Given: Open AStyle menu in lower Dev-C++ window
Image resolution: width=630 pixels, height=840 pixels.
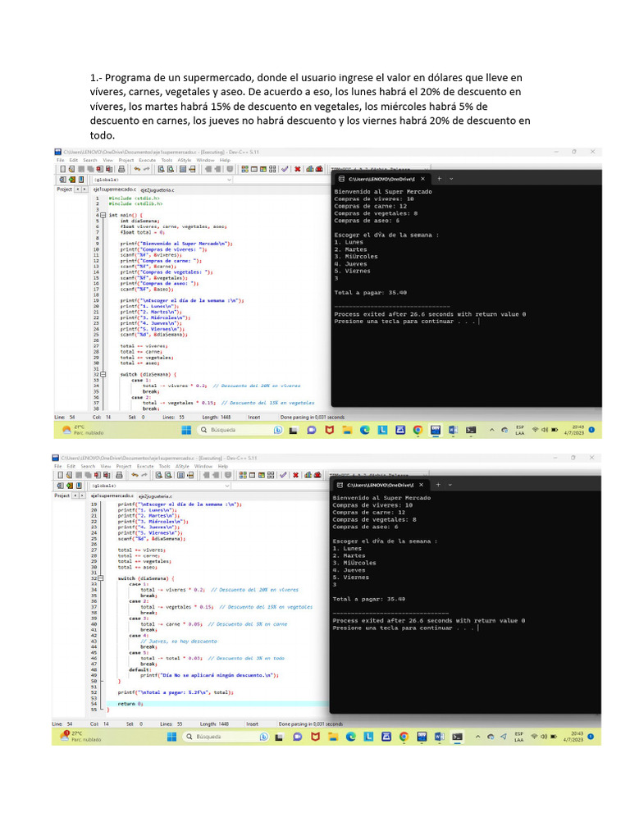Looking at the screenshot, I should coord(184,466).
